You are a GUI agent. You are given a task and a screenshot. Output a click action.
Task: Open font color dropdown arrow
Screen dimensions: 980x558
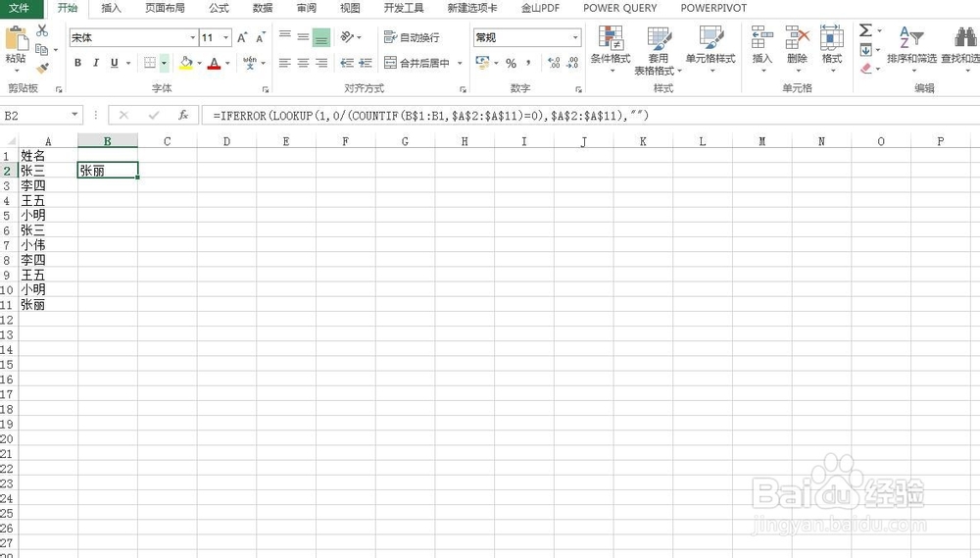227,63
